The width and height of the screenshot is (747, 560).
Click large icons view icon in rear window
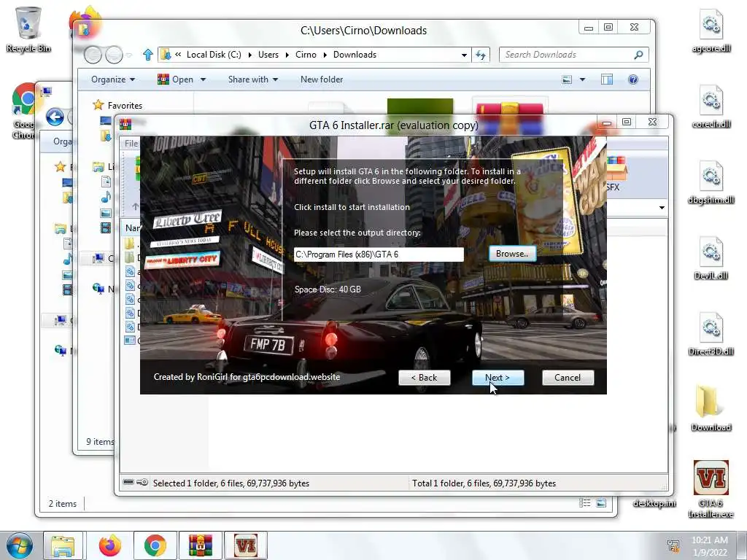601,503
